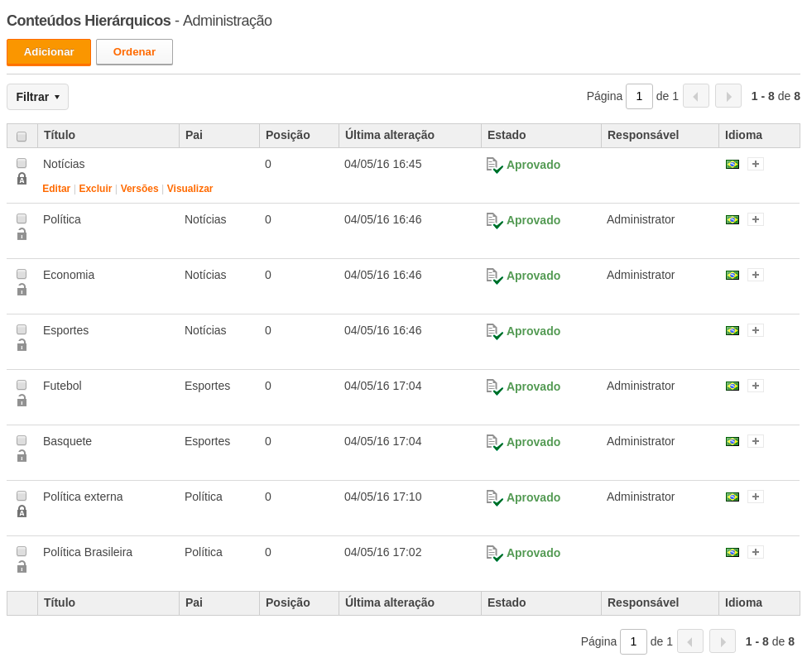Sort by the Estado column header

coord(507,135)
